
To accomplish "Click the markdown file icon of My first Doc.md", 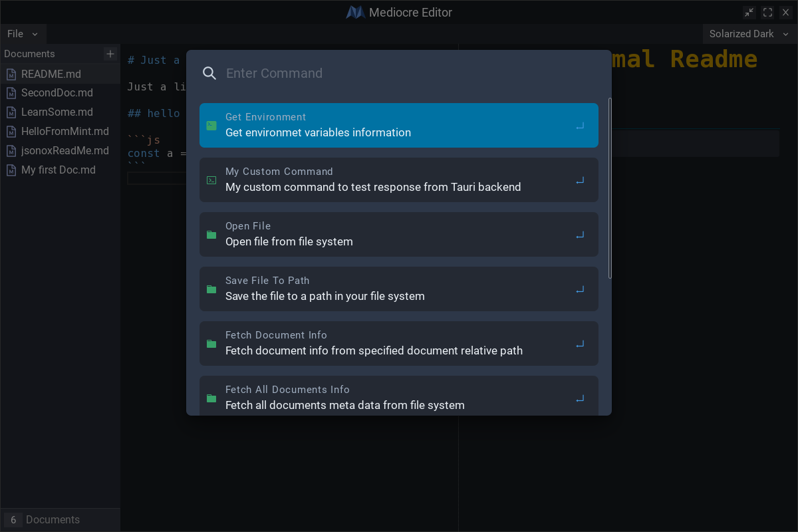I will [11, 170].
